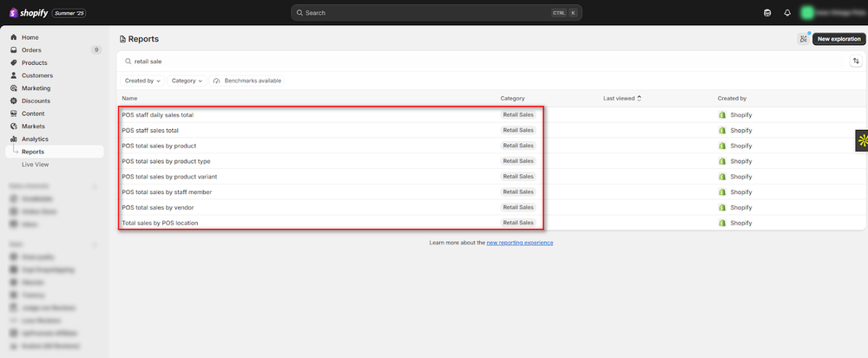
Task: Click the Orders inbox icon
Action: (14, 49)
